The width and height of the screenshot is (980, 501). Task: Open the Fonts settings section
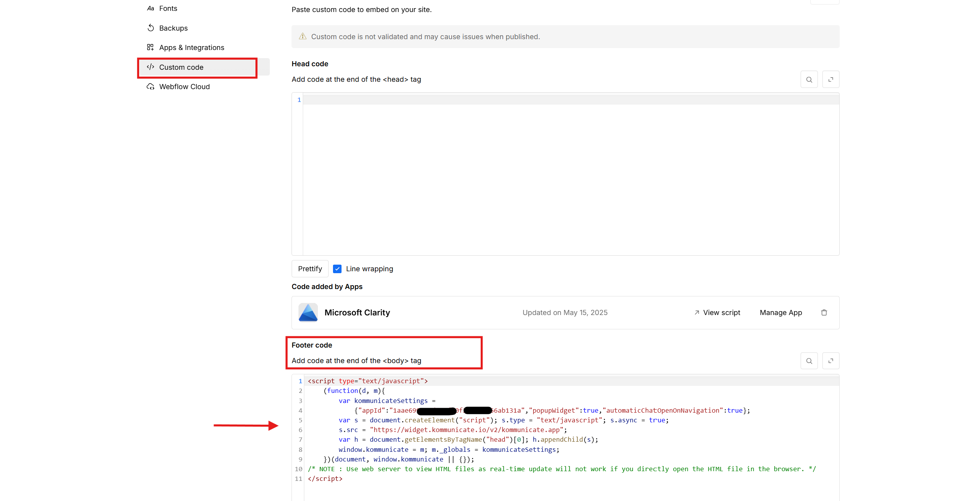point(168,9)
